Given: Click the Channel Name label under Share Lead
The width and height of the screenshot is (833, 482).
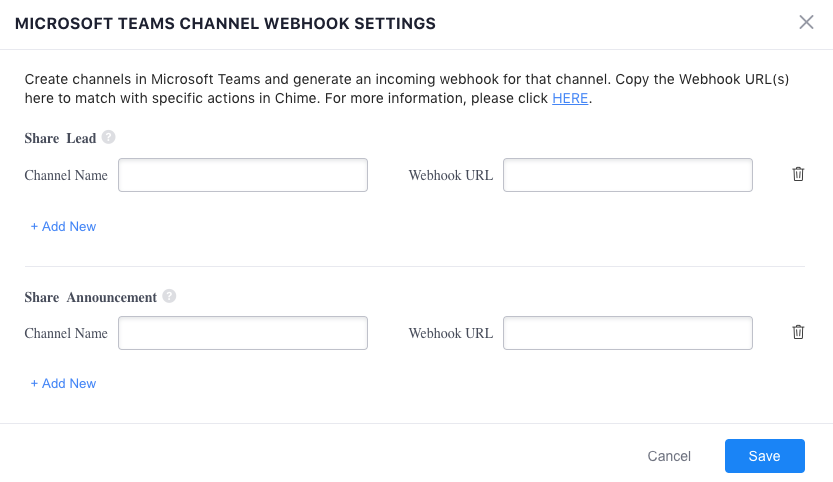Looking at the screenshot, I should point(66,175).
